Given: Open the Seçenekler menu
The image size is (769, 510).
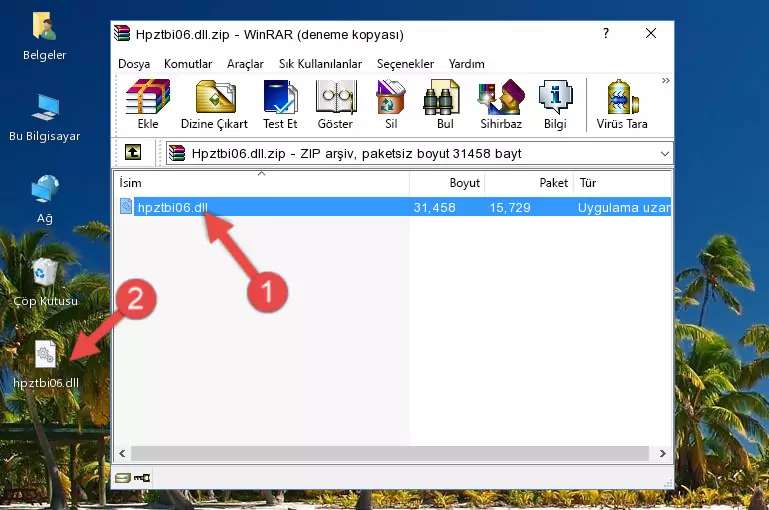Looking at the screenshot, I should [x=405, y=64].
